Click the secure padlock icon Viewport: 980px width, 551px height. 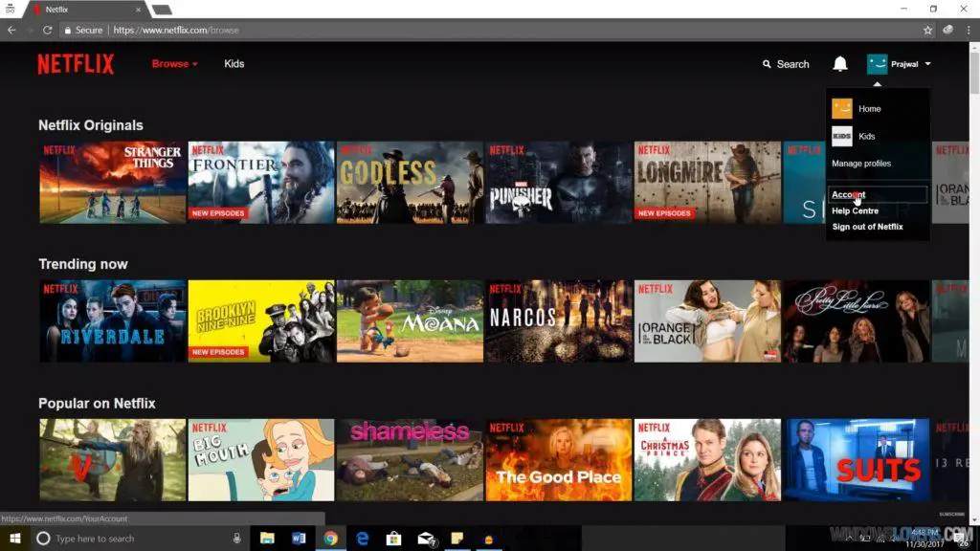[x=68, y=30]
